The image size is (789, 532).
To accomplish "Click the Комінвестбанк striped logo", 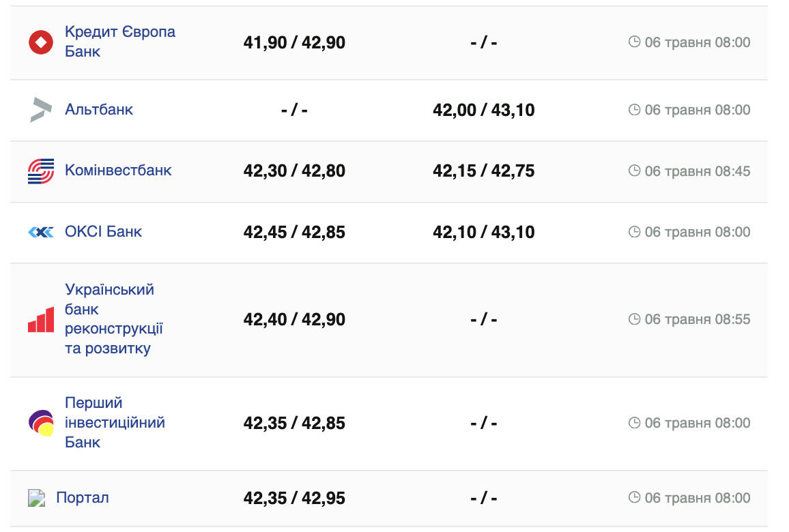I will [41, 171].
